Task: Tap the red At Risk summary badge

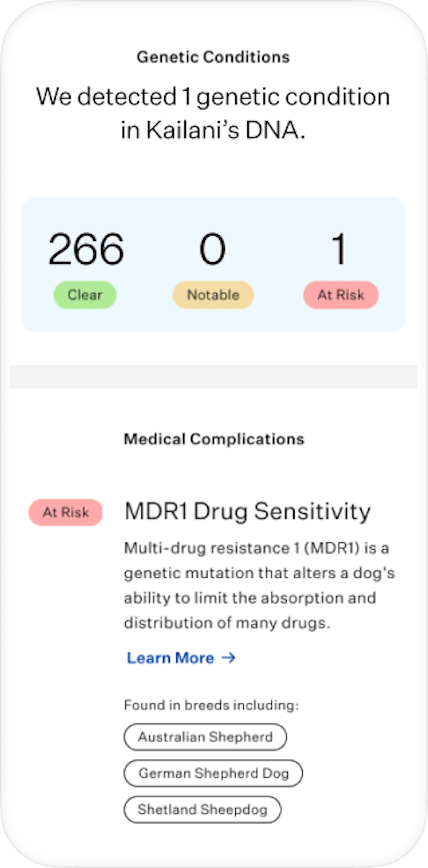Action: click(341, 295)
